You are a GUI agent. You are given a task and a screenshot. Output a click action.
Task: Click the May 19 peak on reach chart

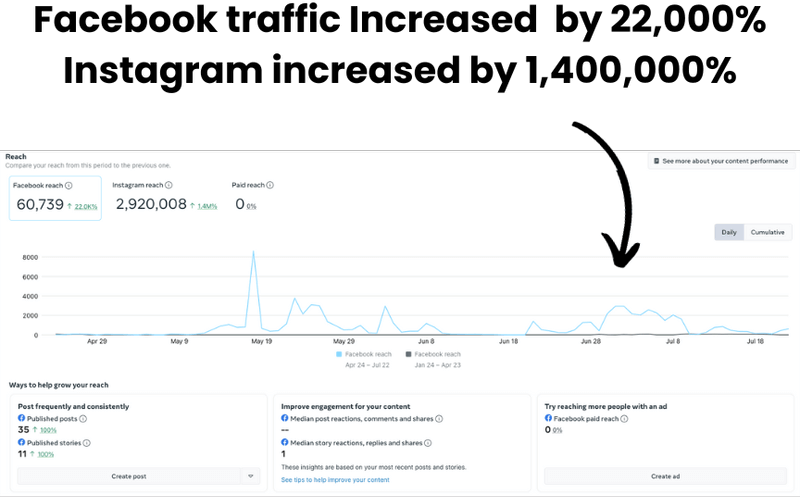254,253
